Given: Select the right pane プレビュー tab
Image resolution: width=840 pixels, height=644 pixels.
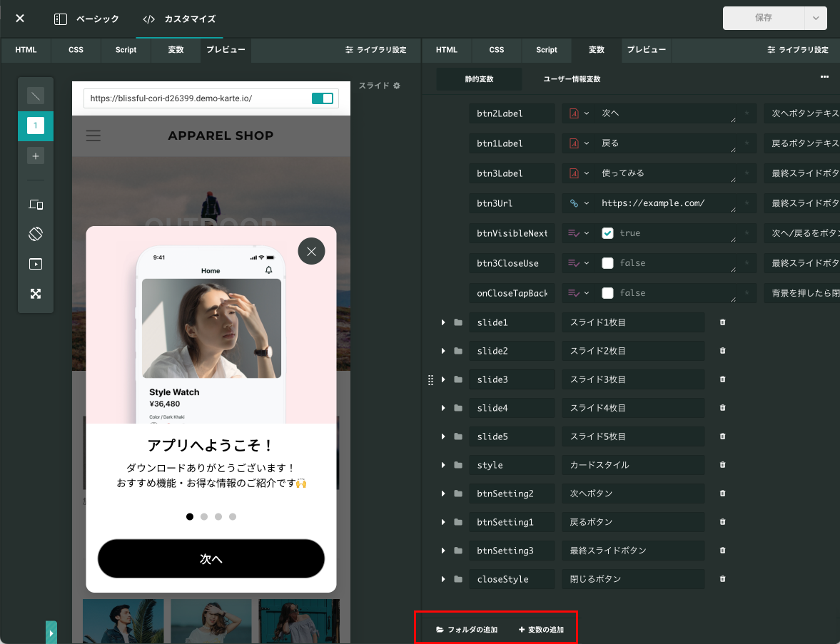Looking at the screenshot, I should tap(646, 50).
